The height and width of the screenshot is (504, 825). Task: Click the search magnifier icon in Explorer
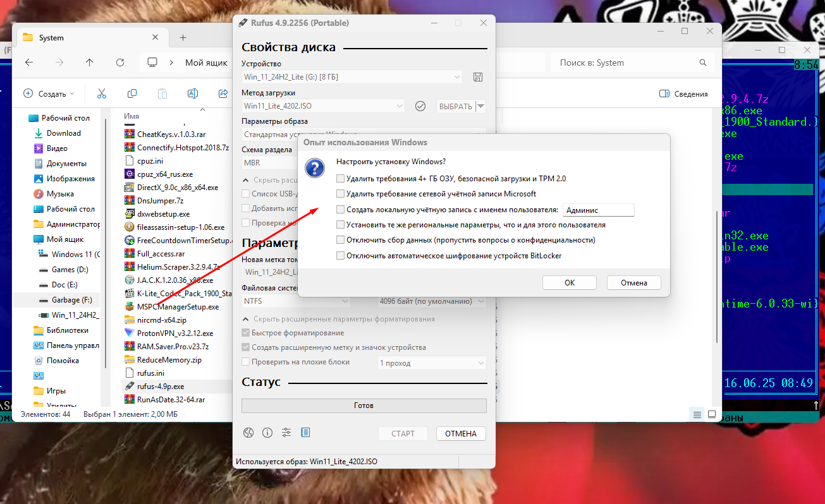(703, 63)
